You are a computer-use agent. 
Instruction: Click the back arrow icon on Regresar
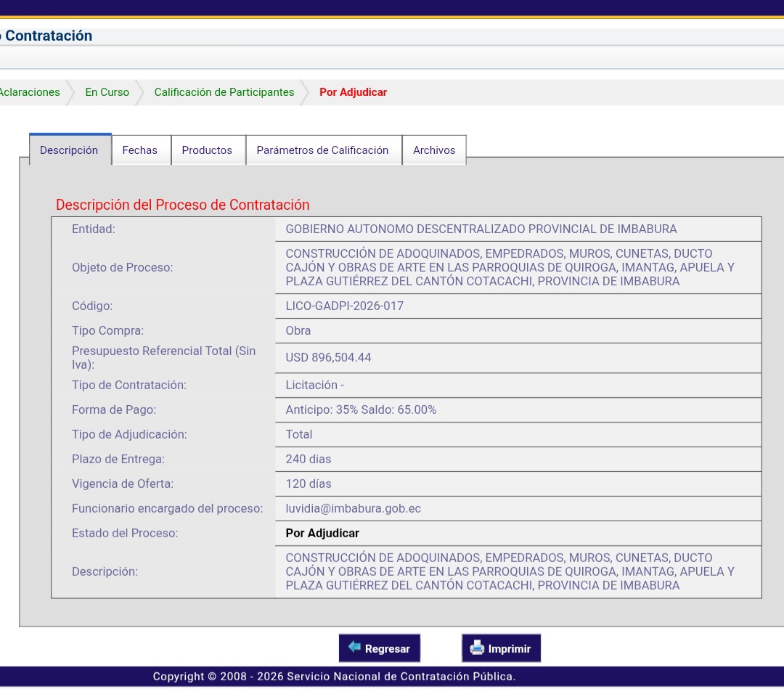pos(354,647)
